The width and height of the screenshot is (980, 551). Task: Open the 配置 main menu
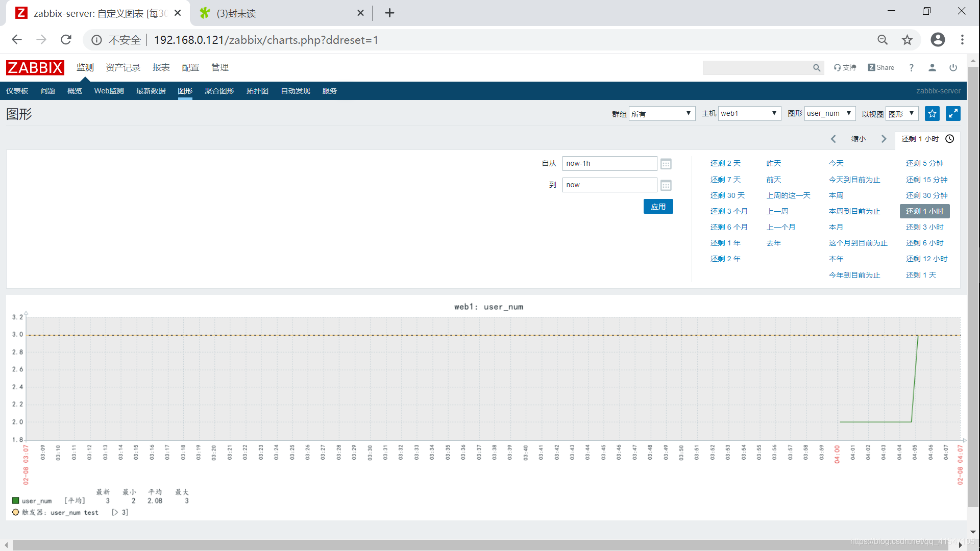(190, 67)
